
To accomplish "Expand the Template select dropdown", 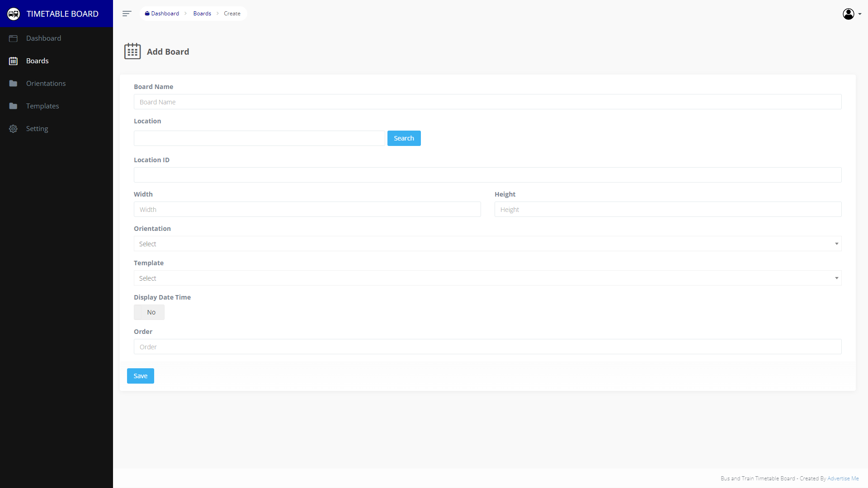I will coord(487,278).
